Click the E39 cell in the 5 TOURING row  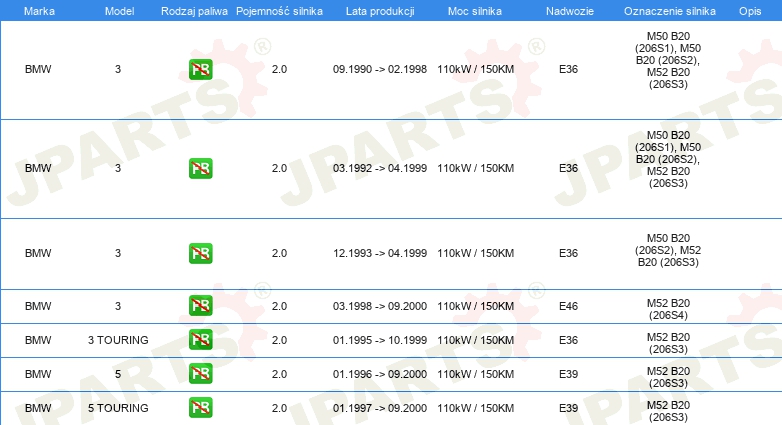pos(569,408)
